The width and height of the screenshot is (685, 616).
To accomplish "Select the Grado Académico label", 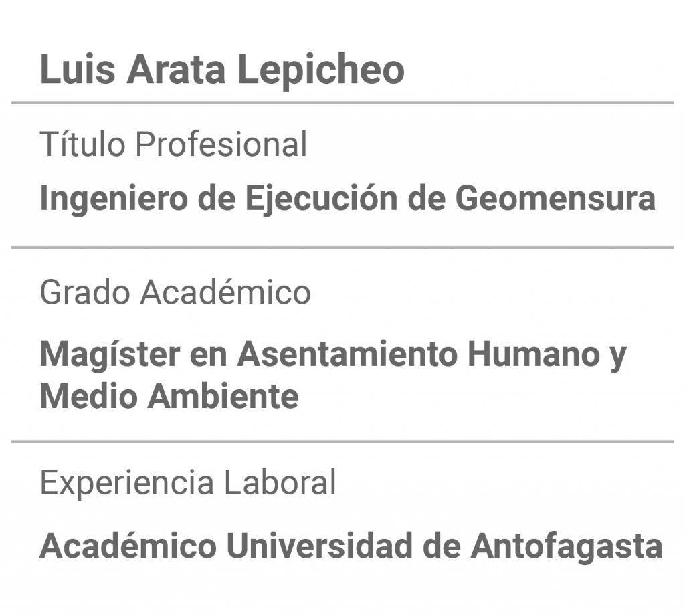I will (x=175, y=292).
